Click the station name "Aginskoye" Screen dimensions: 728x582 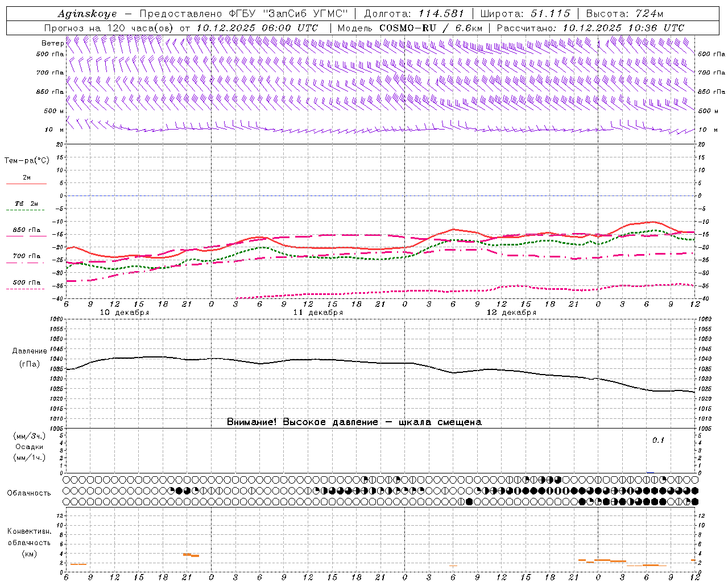pyautogui.click(x=88, y=14)
